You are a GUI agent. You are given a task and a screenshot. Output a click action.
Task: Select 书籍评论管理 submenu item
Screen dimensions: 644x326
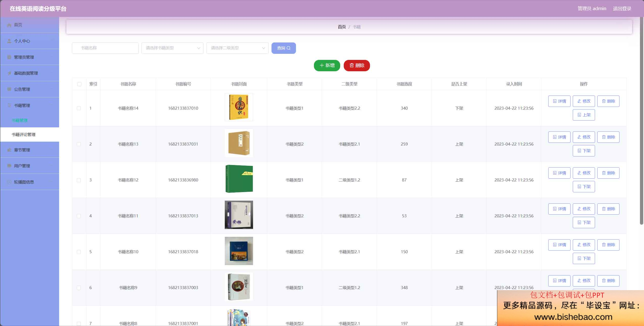click(30, 134)
